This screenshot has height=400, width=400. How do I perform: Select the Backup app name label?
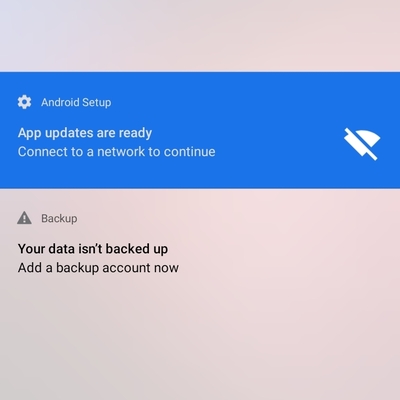point(59,218)
